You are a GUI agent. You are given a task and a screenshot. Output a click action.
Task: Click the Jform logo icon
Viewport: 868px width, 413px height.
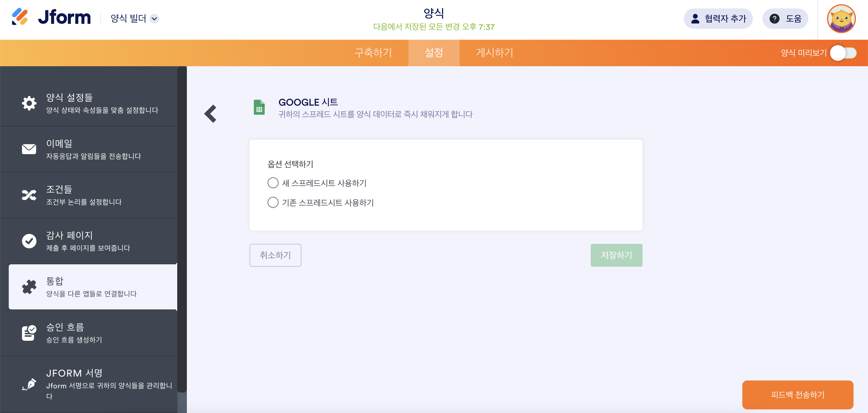click(20, 17)
